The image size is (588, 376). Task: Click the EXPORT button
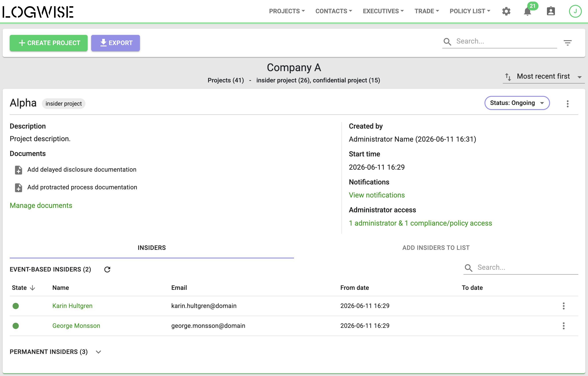click(x=115, y=43)
